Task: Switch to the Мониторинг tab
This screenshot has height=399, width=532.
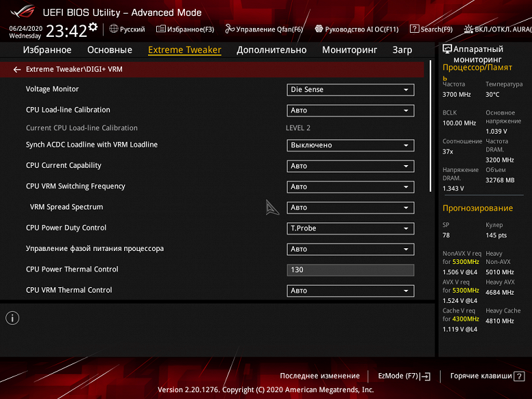Action: pos(349,50)
